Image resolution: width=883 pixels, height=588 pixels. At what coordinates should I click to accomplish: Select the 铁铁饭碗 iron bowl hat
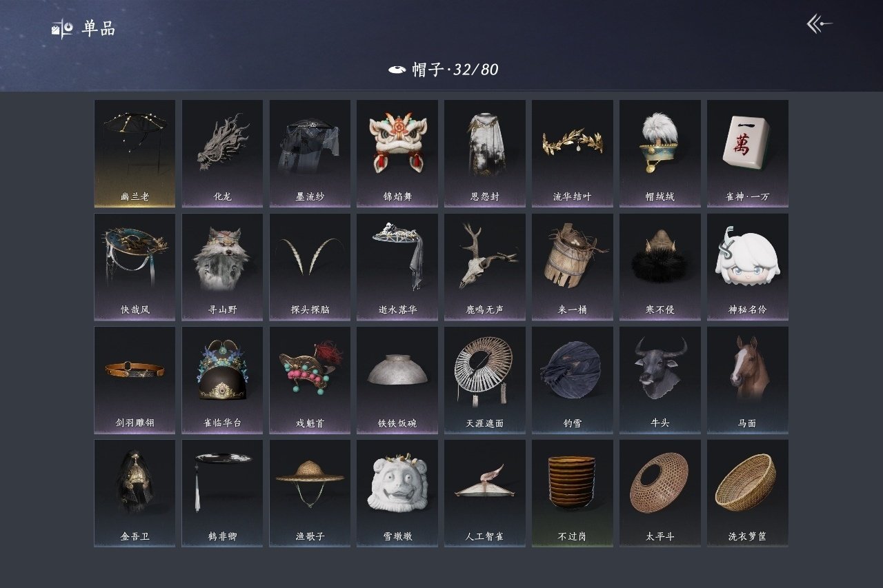coord(397,380)
